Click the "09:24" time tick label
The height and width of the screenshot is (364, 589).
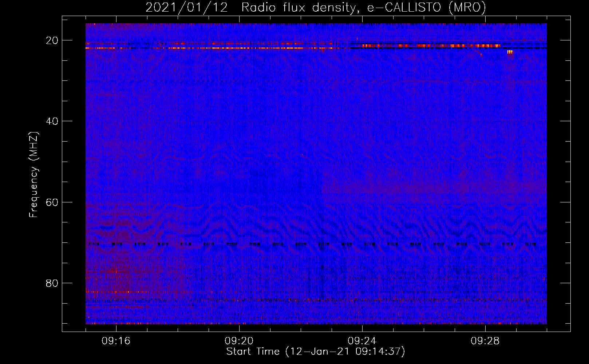[x=362, y=341]
